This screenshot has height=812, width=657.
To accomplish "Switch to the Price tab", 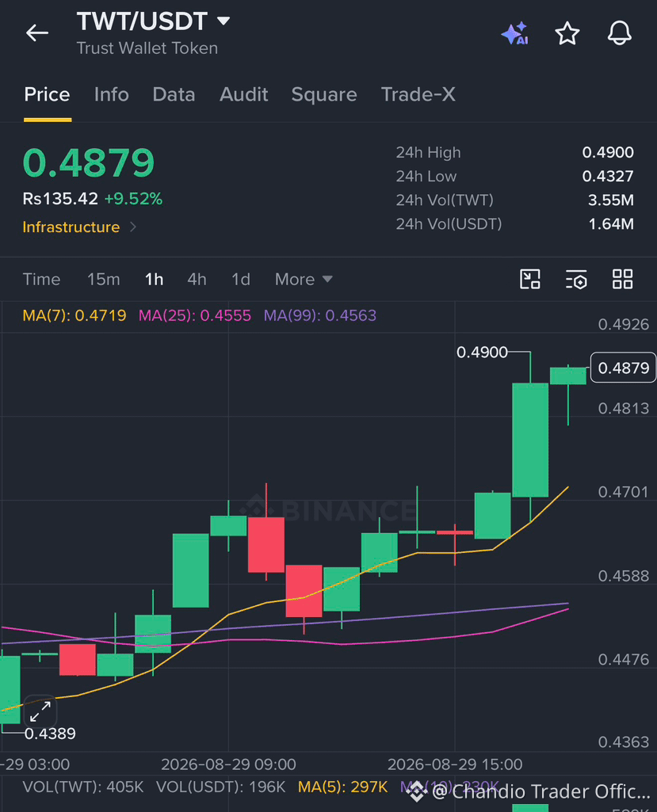I will pyautogui.click(x=47, y=95).
